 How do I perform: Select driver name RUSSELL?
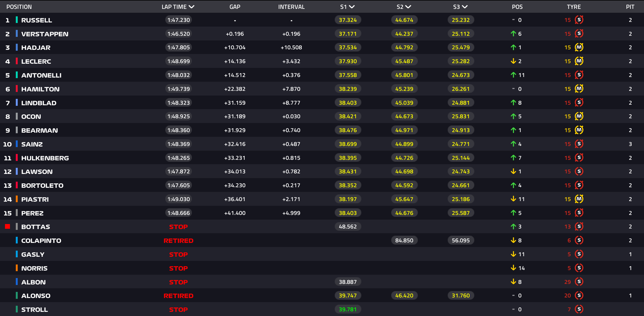[37, 20]
